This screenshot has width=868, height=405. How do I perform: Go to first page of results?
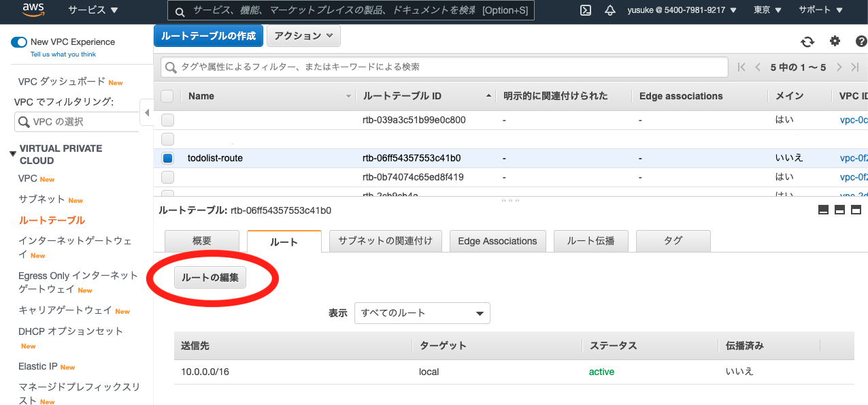click(741, 67)
